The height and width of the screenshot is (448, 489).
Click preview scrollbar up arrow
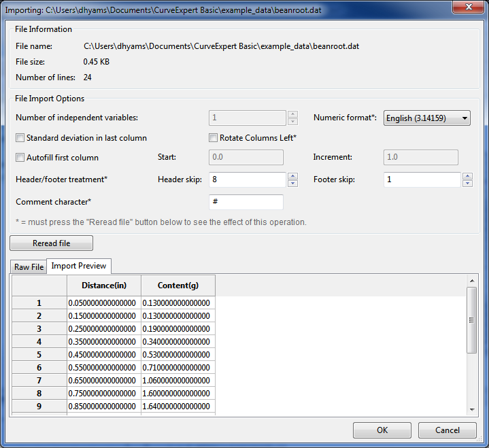[472, 281]
